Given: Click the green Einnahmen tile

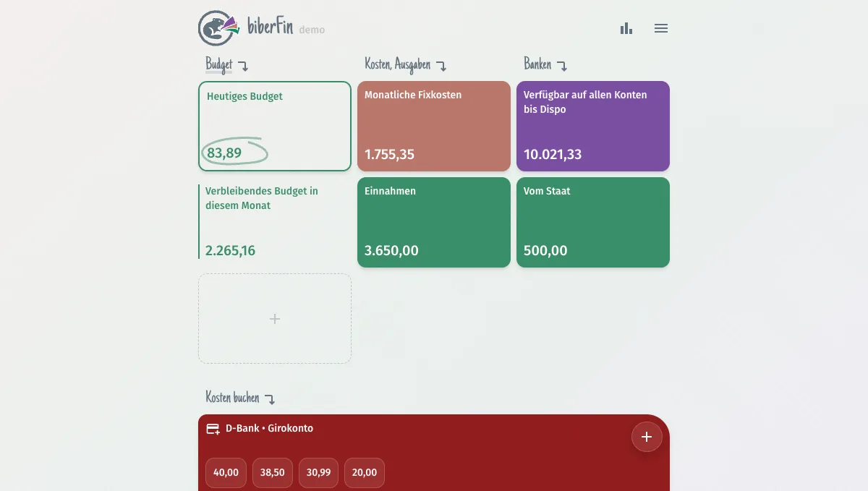Looking at the screenshot, I should [x=434, y=222].
